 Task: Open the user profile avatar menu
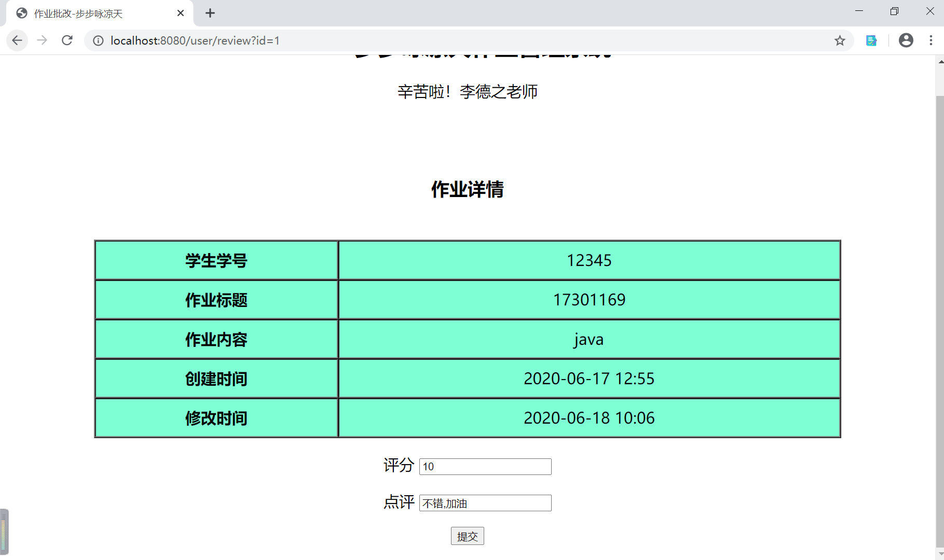click(x=906, y=40)
